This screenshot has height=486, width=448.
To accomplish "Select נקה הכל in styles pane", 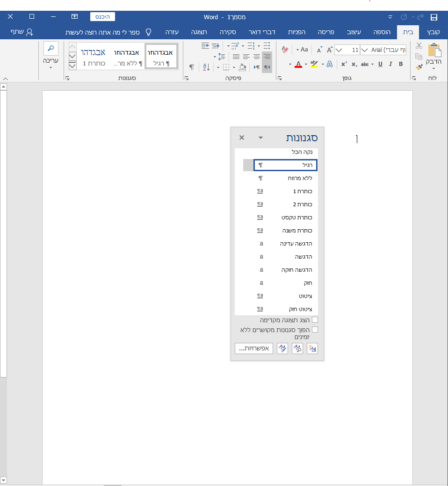I will coord(276,152).
